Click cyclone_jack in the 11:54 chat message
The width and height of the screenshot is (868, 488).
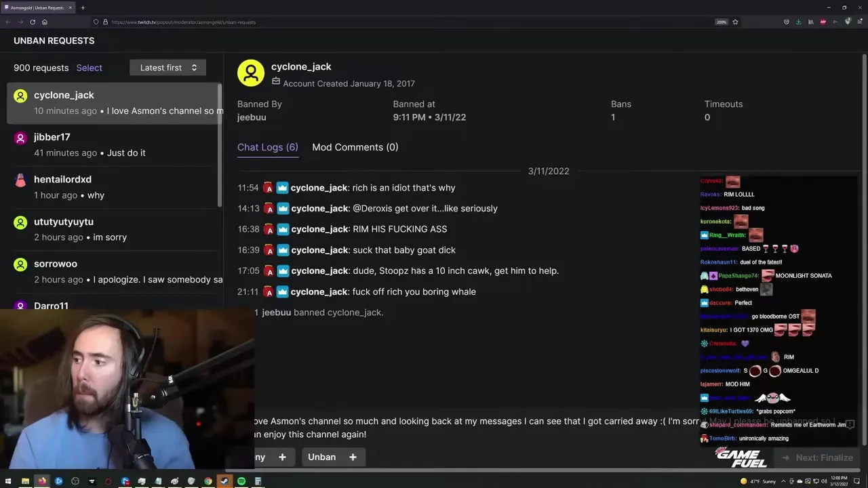click(319, 188)
